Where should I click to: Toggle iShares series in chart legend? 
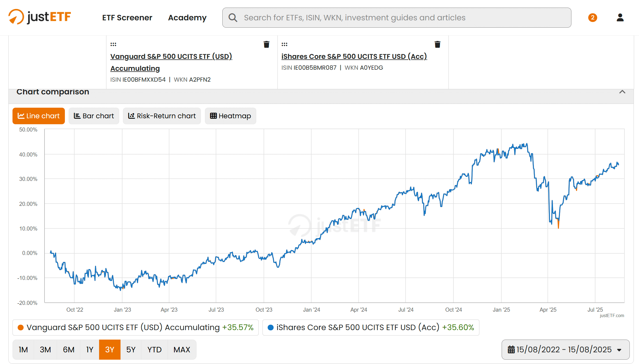point(371,327)
